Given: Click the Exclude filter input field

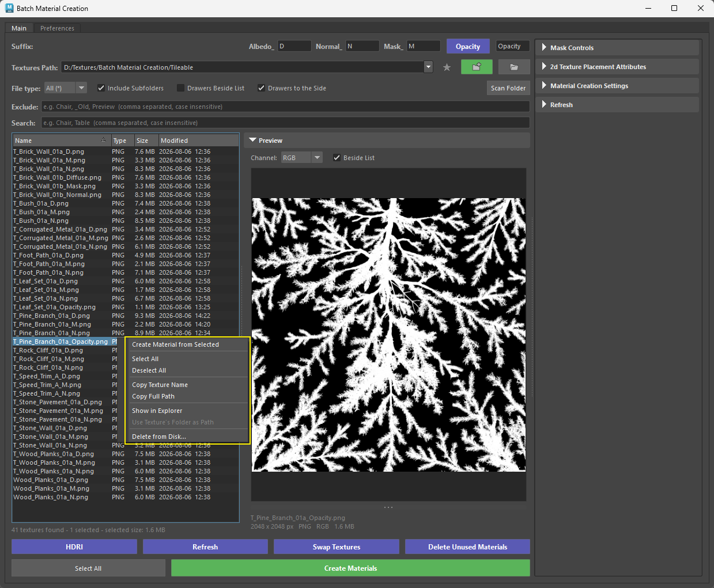Looking at the screenshot, I should click(285, 107).
